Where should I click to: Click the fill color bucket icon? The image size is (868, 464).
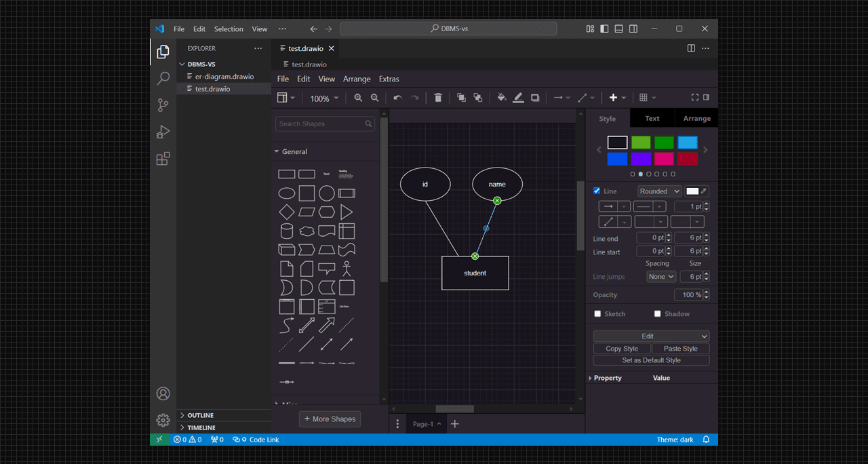[x=502, y=98]
